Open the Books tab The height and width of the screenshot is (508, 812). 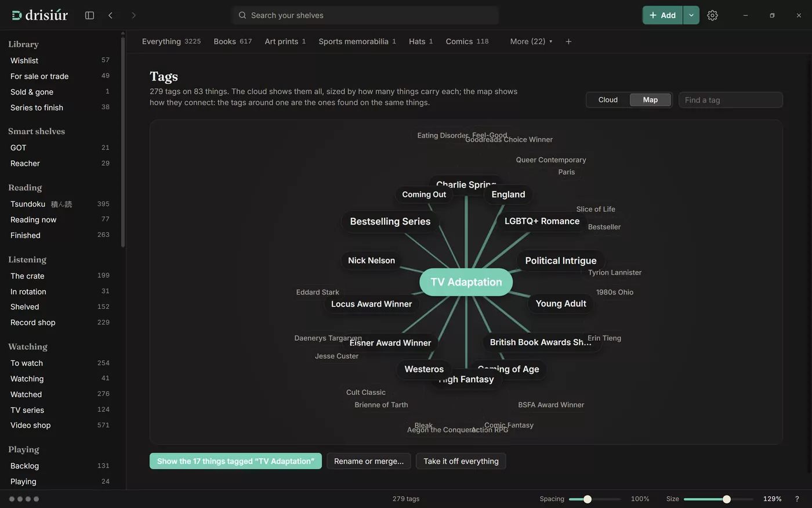click(233, 41)
